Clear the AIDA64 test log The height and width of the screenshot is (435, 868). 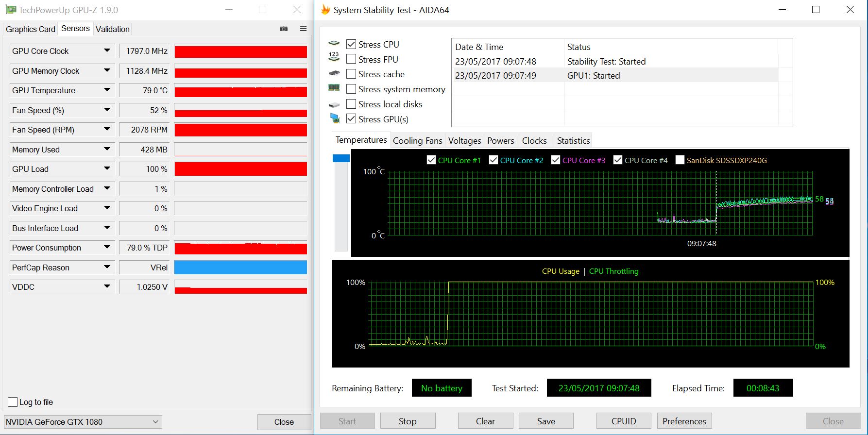485,421
